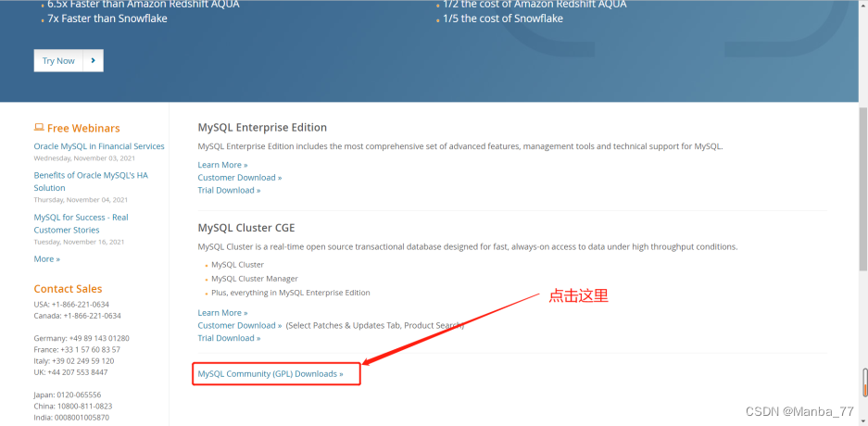Image resolution: width=868 pixels, height=426 pixels.
Task: Click Trial Download » under MySQL Cluster CGE
Action: click(229, 338)
